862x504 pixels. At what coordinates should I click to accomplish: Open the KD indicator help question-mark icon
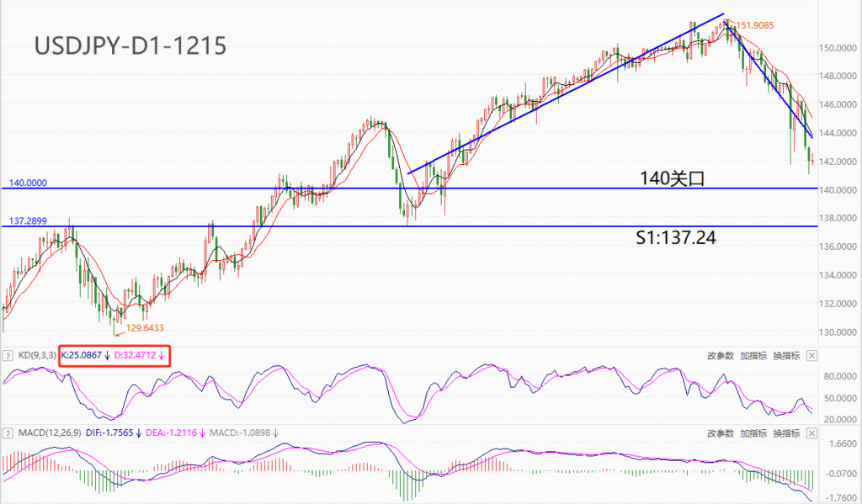click(8, 356)
